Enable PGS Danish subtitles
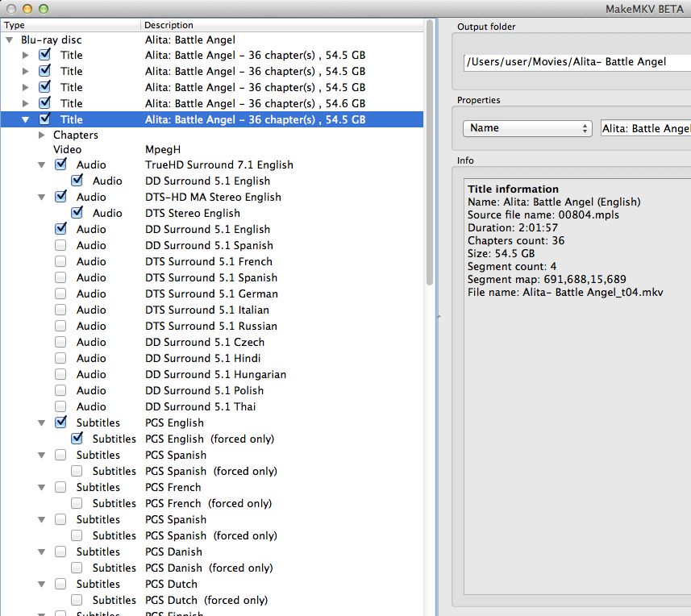The image size is (691, 616). point(60,551)
